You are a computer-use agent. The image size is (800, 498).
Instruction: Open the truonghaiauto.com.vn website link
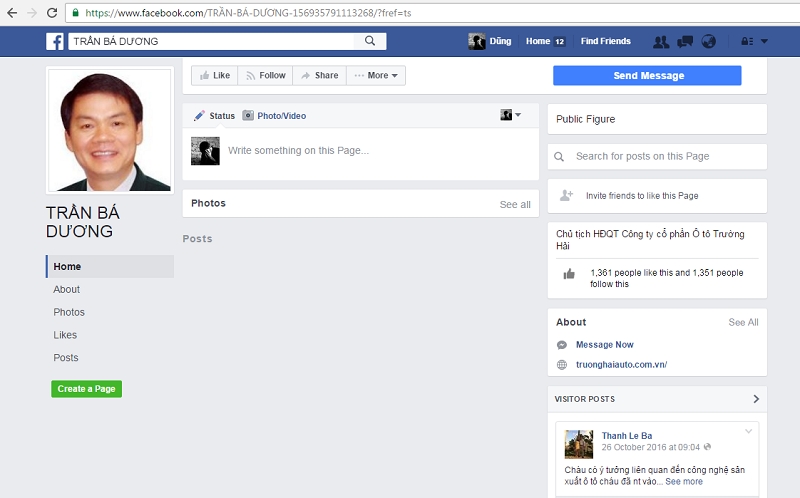[x=621, y=365]
